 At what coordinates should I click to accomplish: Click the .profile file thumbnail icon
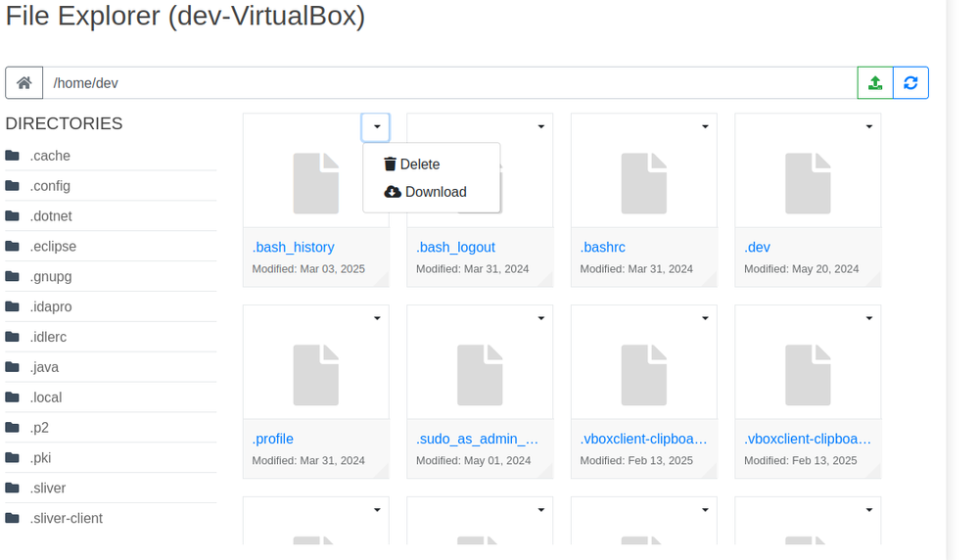[316, 375]
